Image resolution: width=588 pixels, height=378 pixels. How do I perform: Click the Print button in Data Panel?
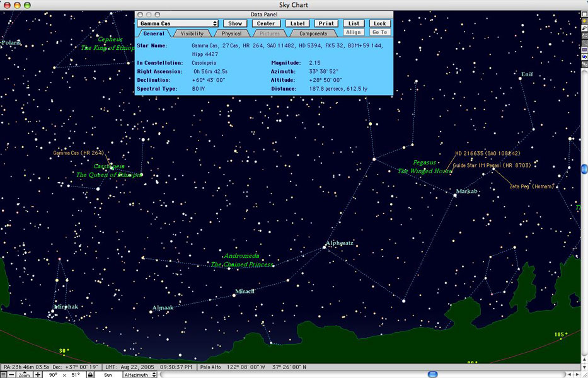point(326,23)
